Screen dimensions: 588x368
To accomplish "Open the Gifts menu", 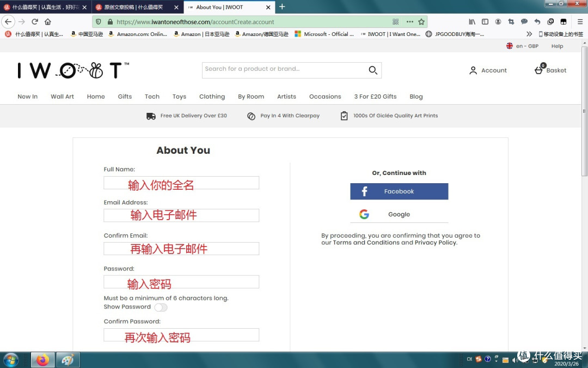I will click(125, 96).
